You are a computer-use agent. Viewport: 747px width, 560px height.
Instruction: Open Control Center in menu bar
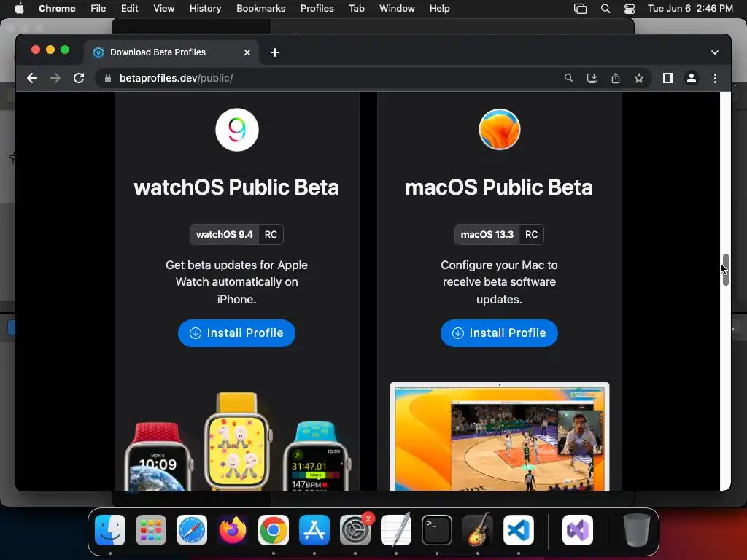[x=630, y=9]
